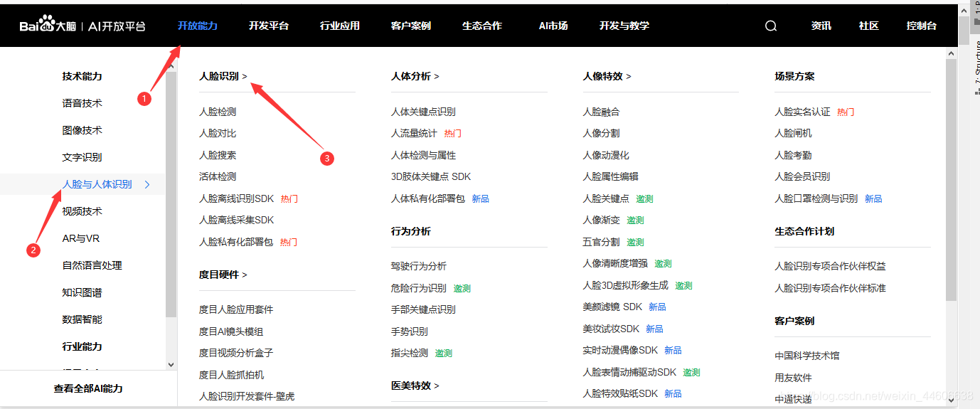Open the 人脸检测 link
Image resolution: width=980 pixels, height=409 pixels.
pyautogui.click(x=218, y=112)
